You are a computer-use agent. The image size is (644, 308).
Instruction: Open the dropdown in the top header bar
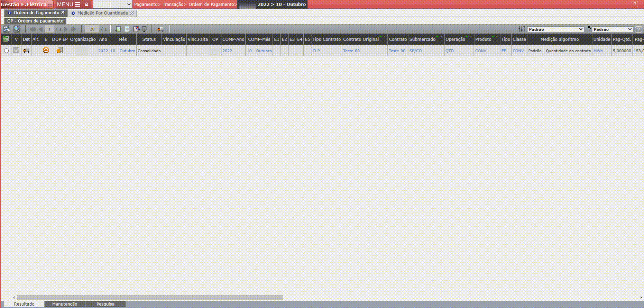[x=112, y=4]
